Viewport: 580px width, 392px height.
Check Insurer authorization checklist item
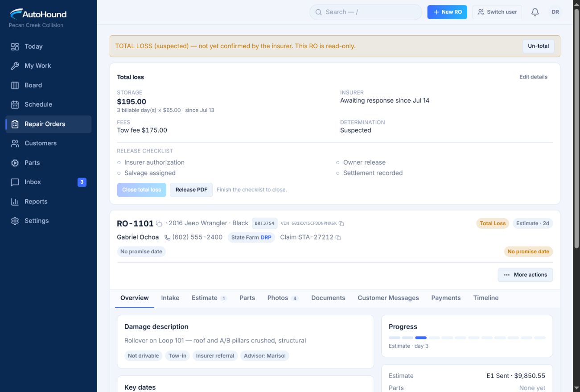point(151,162)
